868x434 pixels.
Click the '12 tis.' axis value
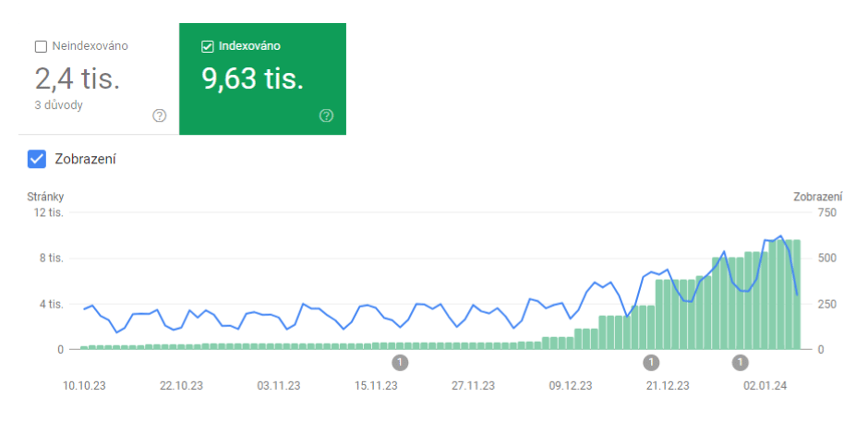click(x=49, y=212)
